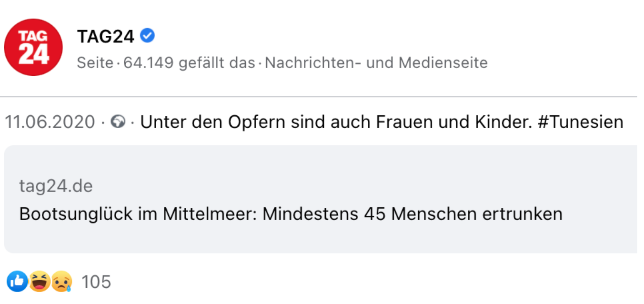Click the number 24 in the logo
The image size is (644, 304).
coord(33,55)
